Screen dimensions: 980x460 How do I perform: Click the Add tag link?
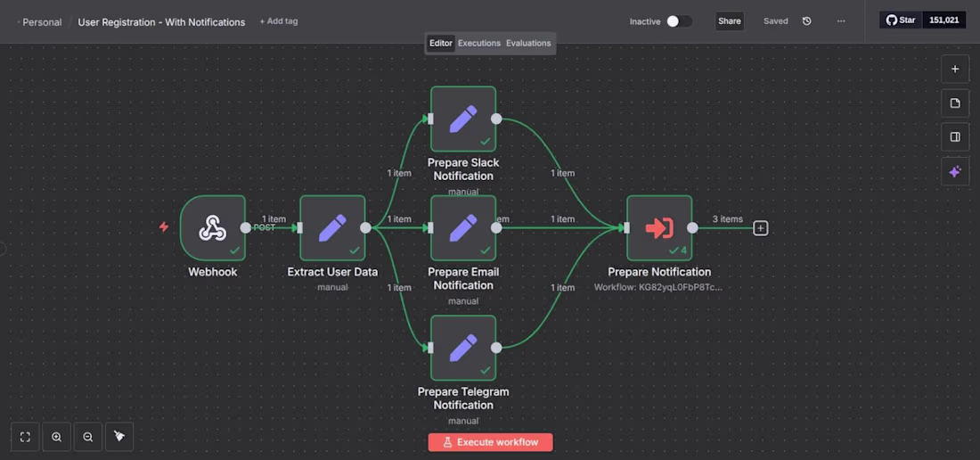coord(279,21)
